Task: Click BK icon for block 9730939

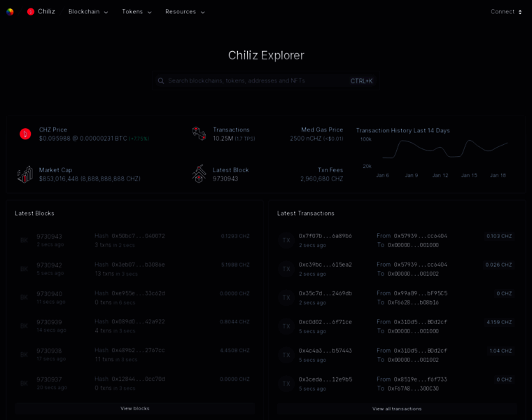Action: [x=24, y=326]
